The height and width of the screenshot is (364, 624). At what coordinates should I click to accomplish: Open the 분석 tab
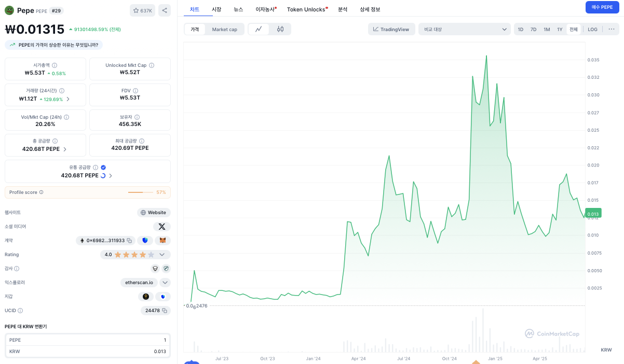343,9
